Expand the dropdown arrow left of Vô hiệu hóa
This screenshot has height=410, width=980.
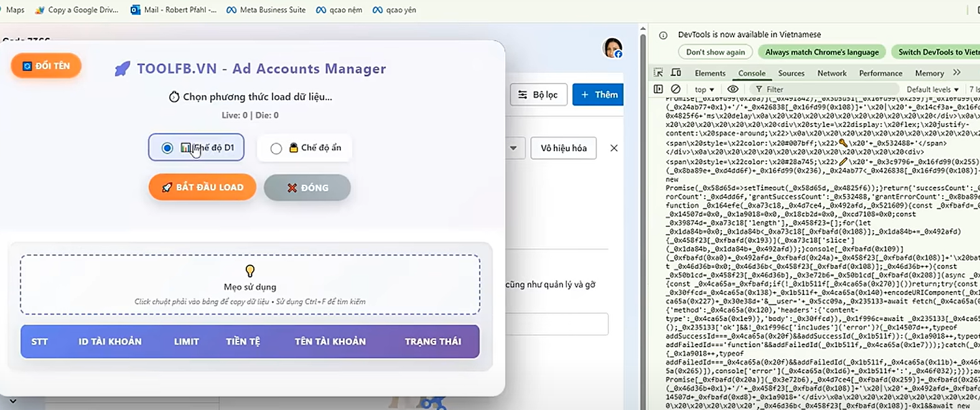pyautogui.click(x=513, y=148)
